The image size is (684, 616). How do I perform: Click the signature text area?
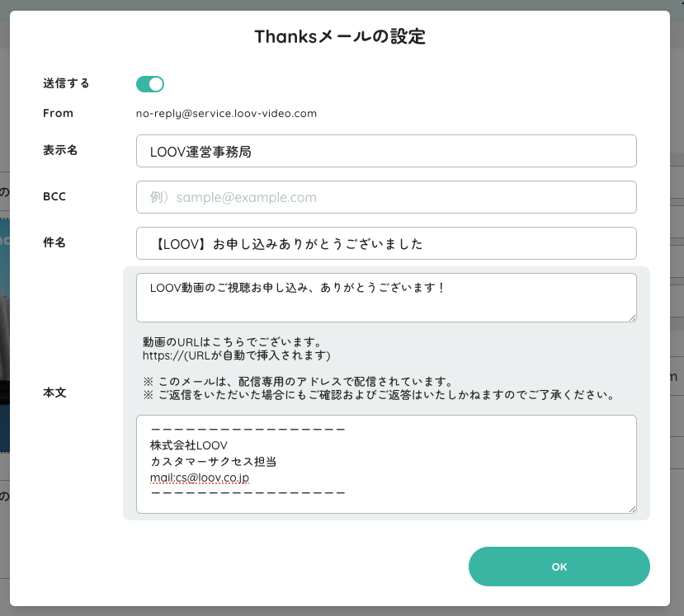386,464
